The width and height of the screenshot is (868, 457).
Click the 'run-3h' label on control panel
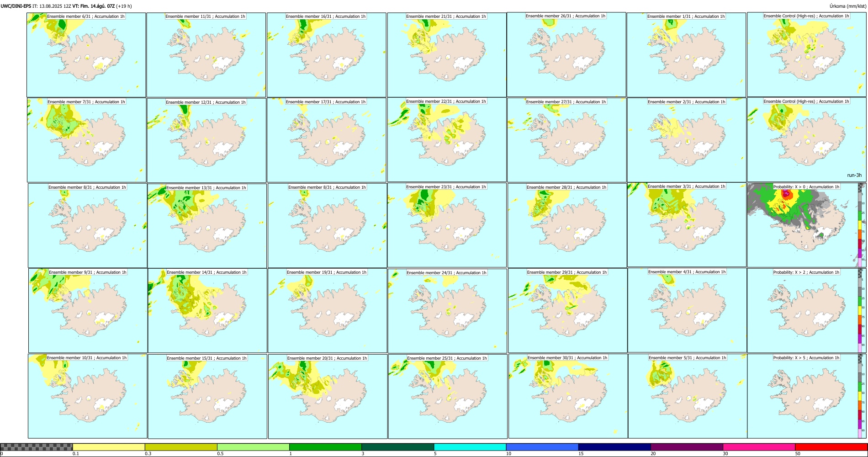[854, 175]
